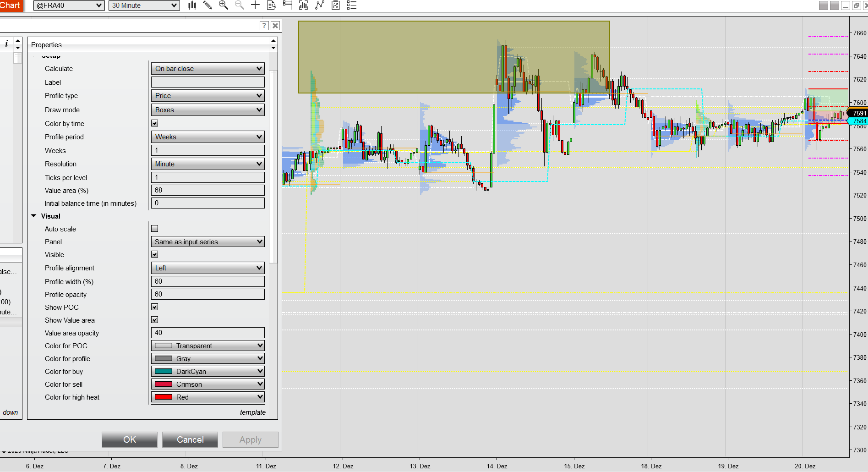This screenshot has height=472, width=868.
Task: Click the Value area (%) field
Action: tap(208, 190)
